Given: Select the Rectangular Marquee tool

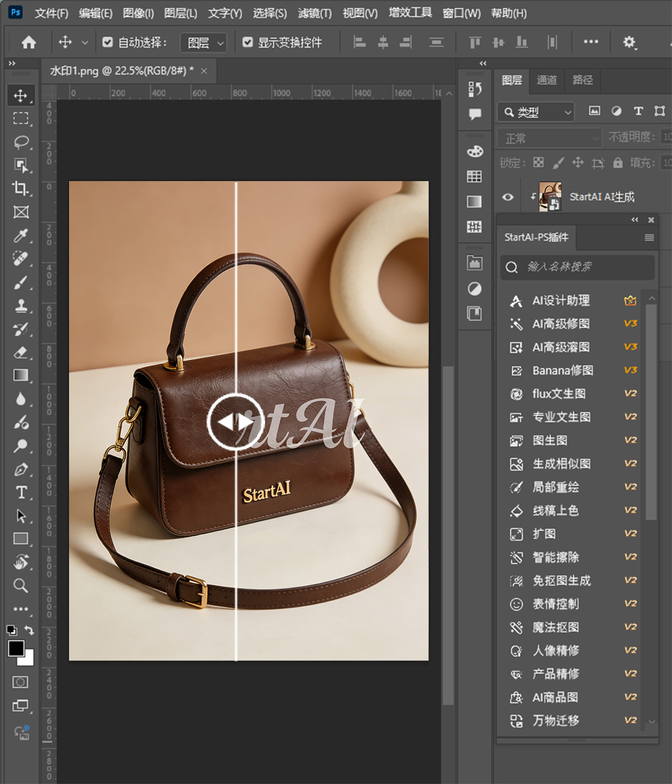Looking at the screenshot, I should point(21,118).
